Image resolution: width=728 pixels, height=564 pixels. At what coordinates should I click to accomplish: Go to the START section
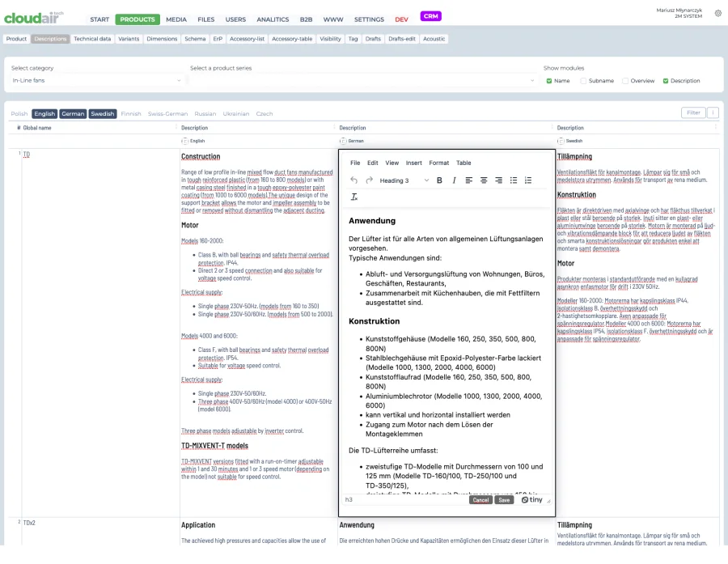coord(99,19)
